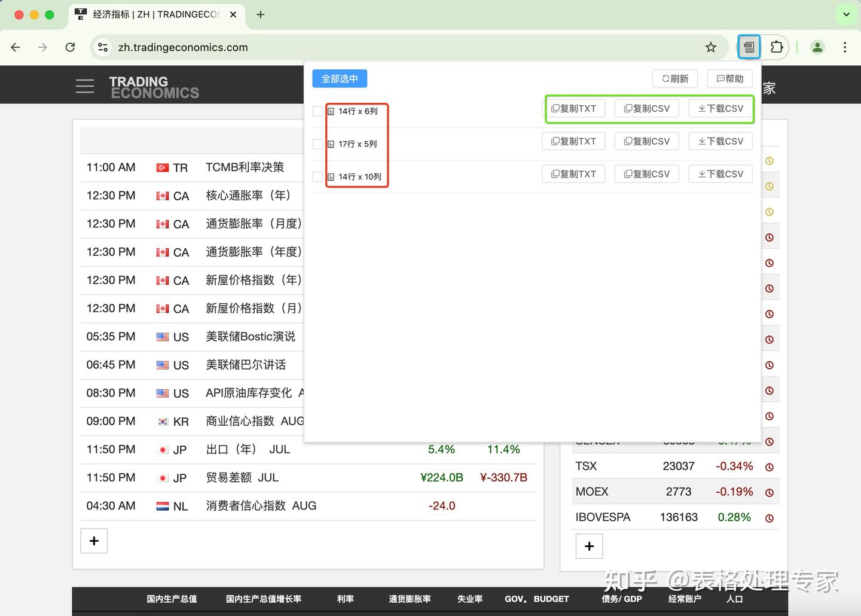Click the clock icon beside IBOVESPA
The width and height of the screenshot is (861, 616).
click(770, 518)
